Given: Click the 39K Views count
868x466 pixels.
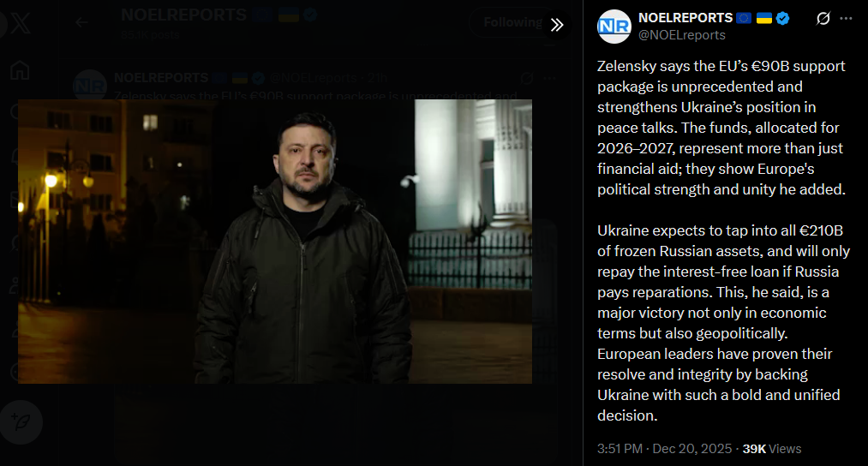Looking at the screenshot, I should (772, 449).
